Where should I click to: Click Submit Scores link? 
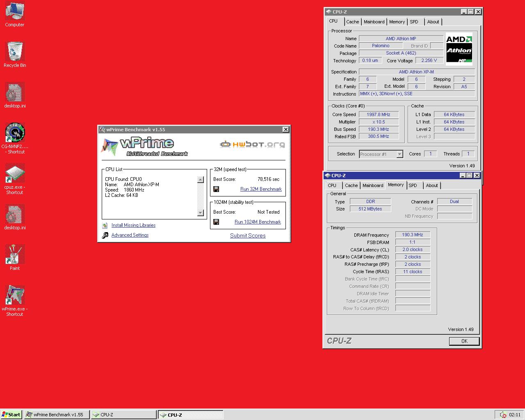[248, 235]
